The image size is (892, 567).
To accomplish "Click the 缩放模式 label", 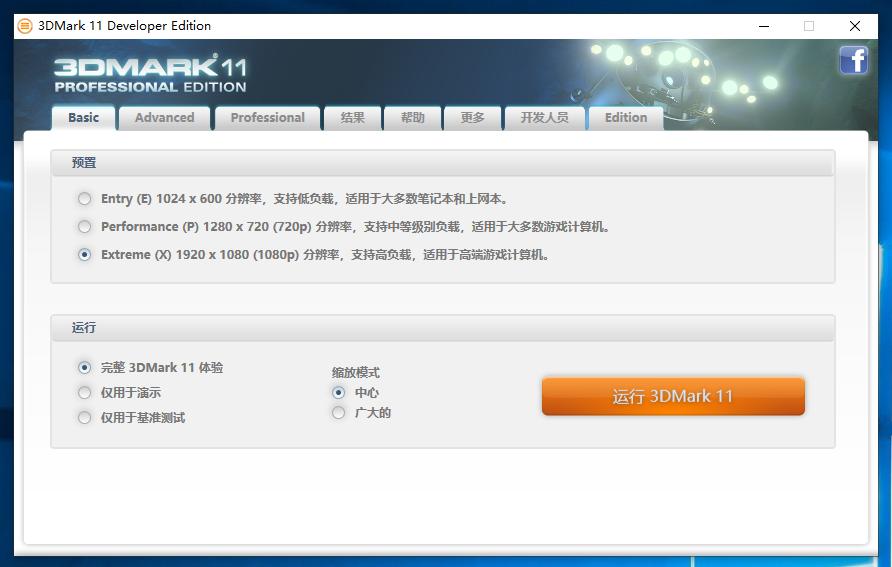I will click(x=356, y=373).
